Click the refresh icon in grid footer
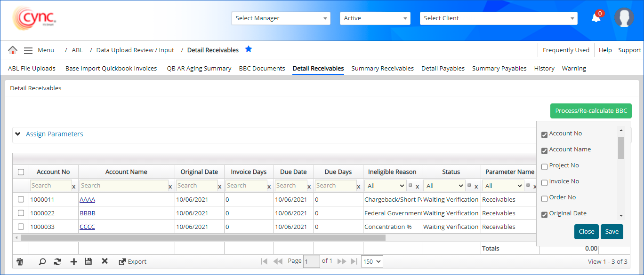This screenshot has width=644, height=275. [57, 262]
